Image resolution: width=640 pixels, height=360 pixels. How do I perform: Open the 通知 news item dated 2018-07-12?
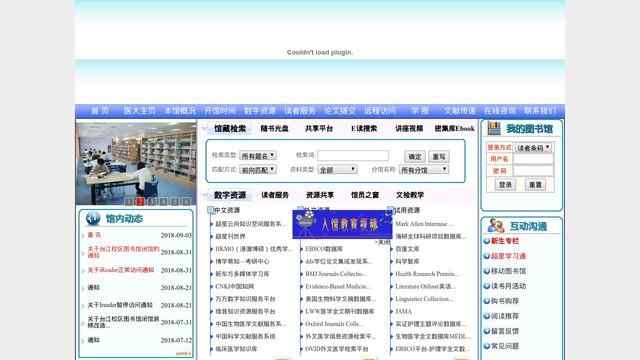click(94, 340)
